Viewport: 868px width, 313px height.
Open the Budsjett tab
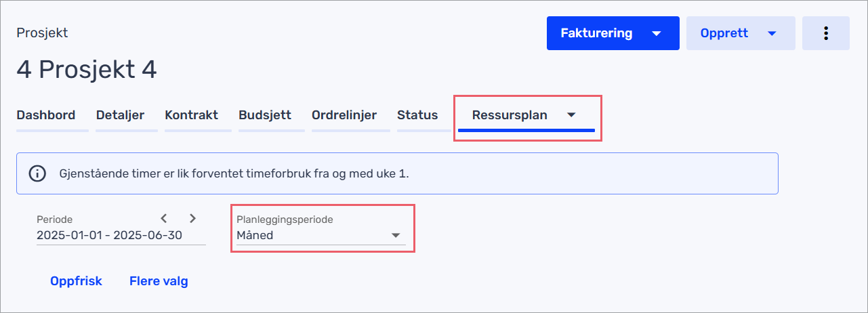(265, 115)
